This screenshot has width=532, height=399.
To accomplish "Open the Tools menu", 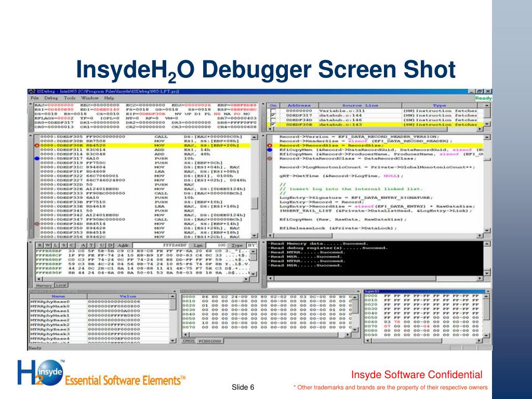I will [x=70, y=98].
